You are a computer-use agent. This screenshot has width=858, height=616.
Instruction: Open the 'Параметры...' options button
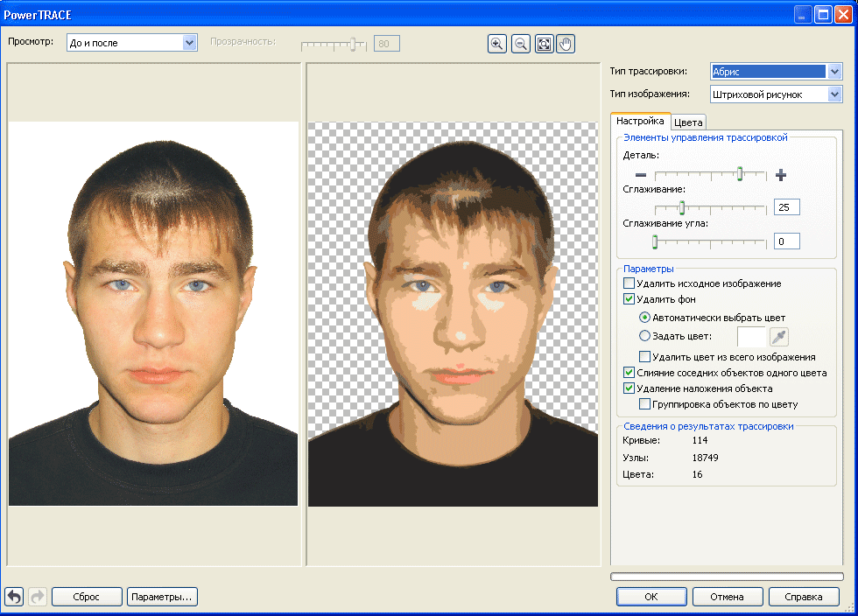pyautogui.click(x=162, y=597)
